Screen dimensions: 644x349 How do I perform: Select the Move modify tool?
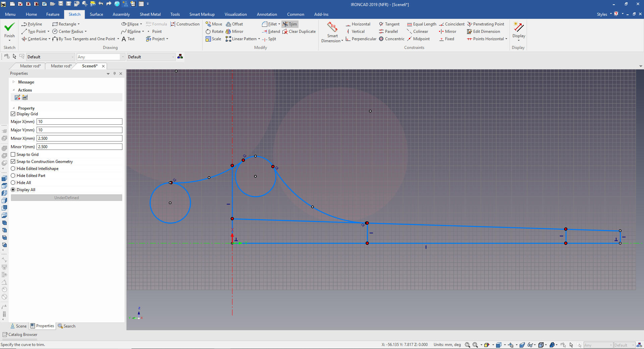214,24
